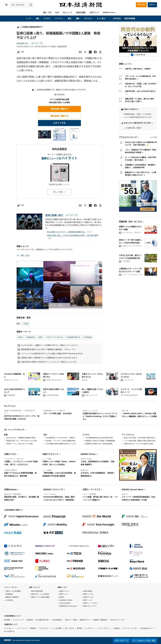
Task: Expand the マーケット dropdown in the nav bar
Action: click(x=60, y=19)
